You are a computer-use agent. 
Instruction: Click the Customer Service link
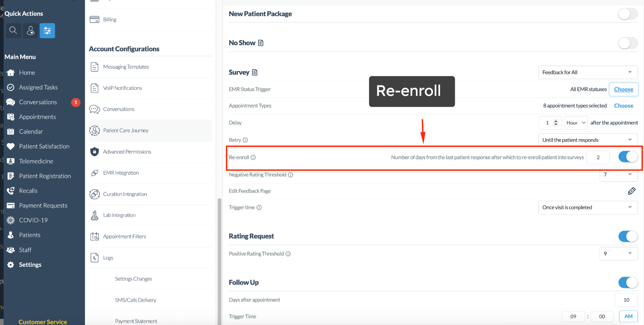(x=43, y=322)
